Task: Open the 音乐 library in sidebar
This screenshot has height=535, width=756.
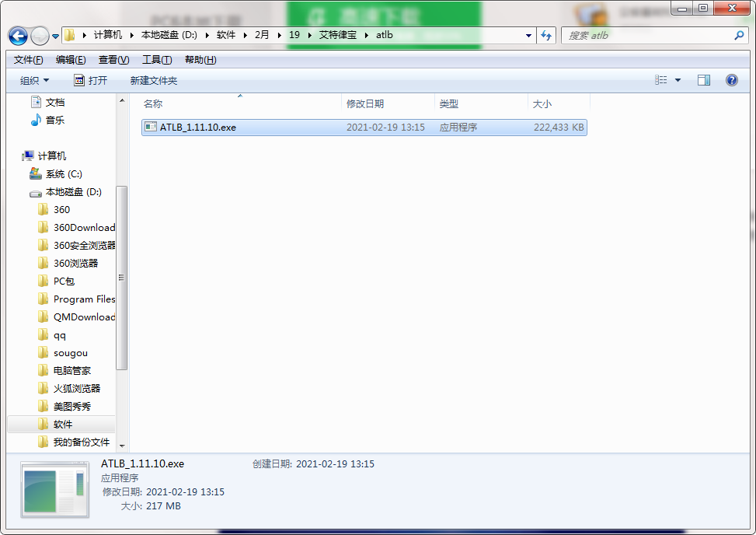Action: pyautogui.click(x=54, y=121)
